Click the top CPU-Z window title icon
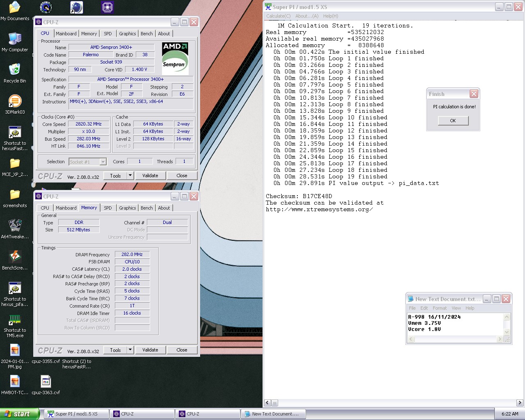This screenshot has height=420, width=525. [39, 22]
